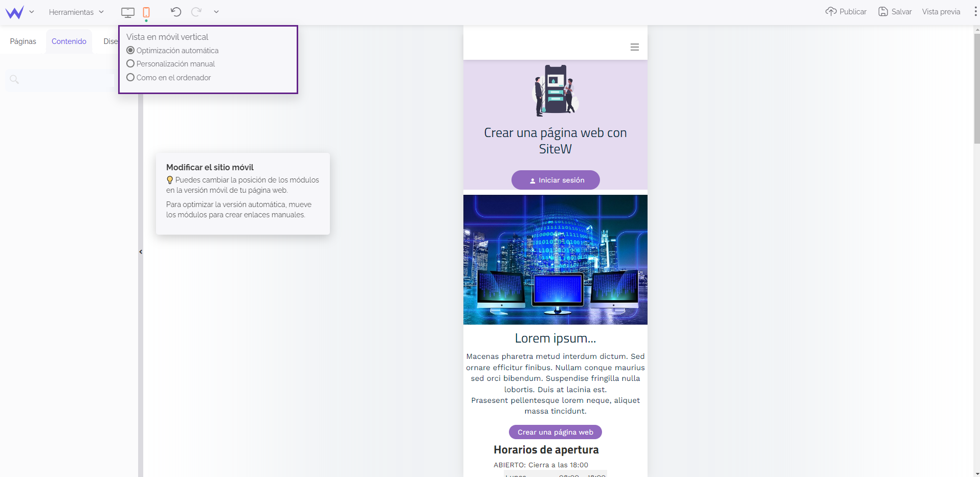Undo the last action
Screen dimensions: 980x477
pos(176,12)
